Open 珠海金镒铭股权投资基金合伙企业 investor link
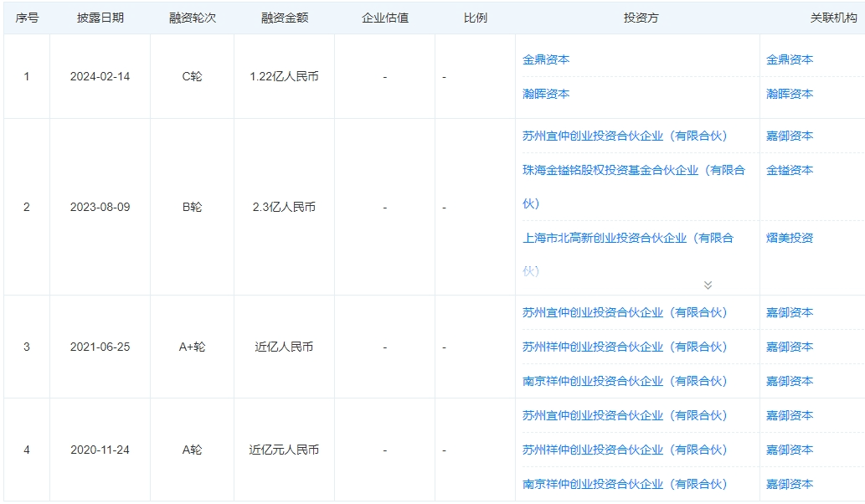Viewport: 865px width, 504px height. point(633,170)
